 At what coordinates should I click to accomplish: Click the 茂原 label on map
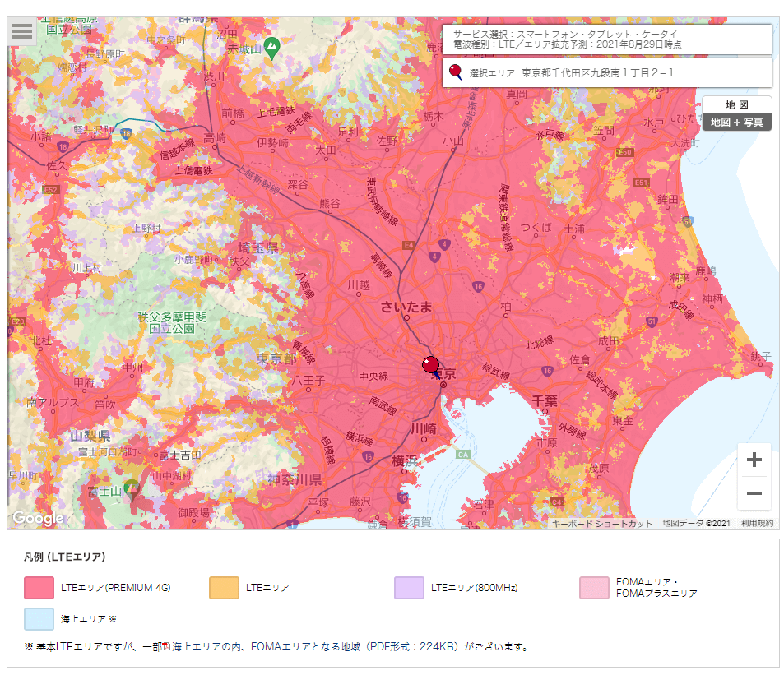click(x=599, y=468)
